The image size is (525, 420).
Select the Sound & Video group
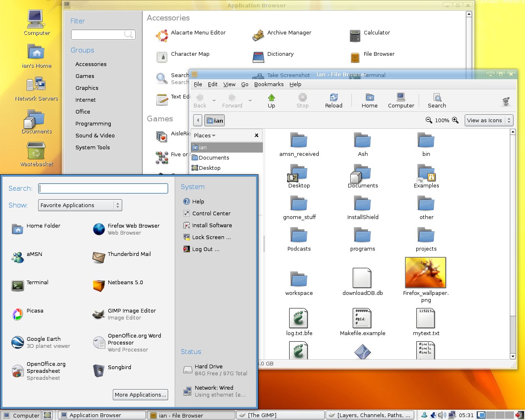(x=95, y=135)
